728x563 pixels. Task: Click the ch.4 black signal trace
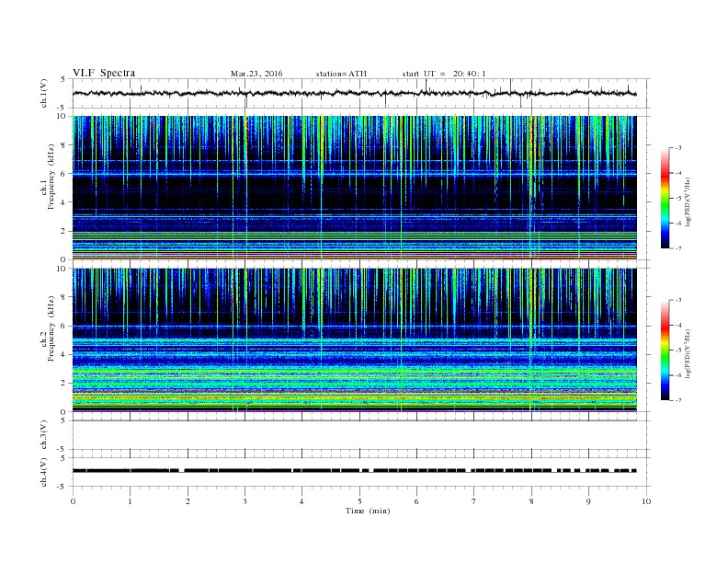[x=354, y=471]
